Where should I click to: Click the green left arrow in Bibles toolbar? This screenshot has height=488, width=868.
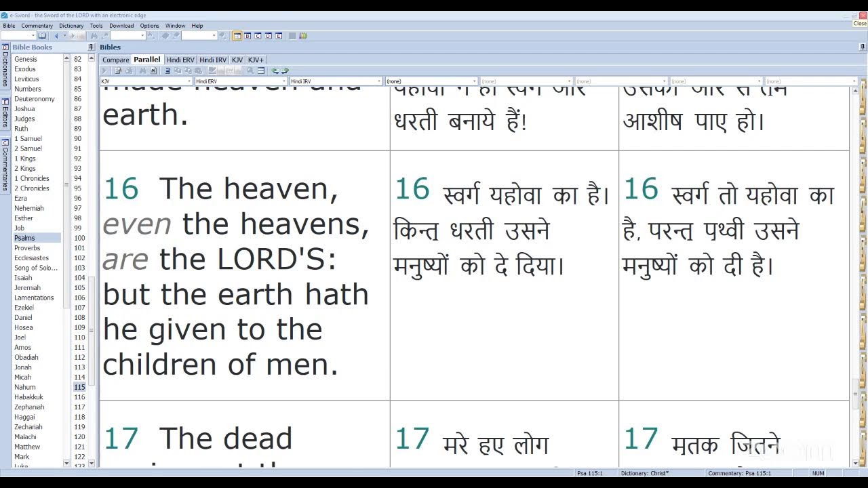pyautogui.click(x=275, y=70)
